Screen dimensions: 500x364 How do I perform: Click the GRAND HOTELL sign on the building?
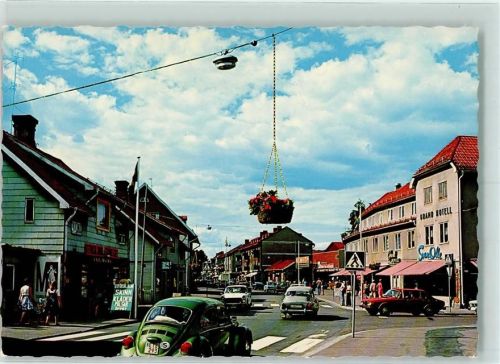pos(436,213)
